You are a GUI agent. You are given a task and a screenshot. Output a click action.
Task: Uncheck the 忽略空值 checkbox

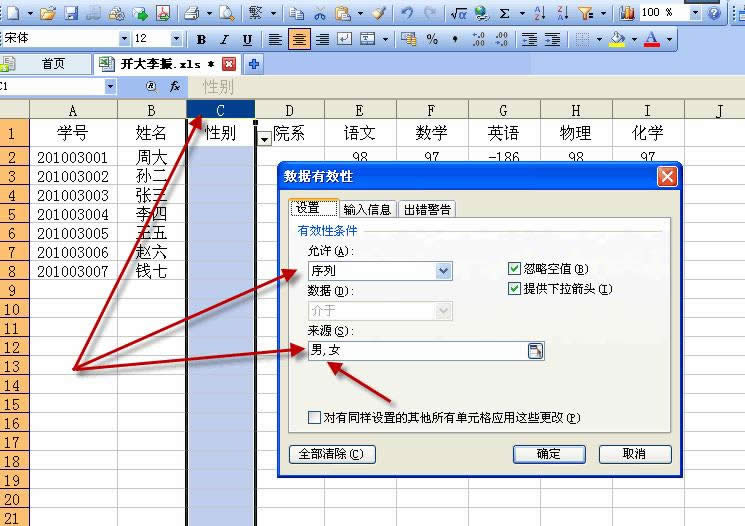point(514,268)
